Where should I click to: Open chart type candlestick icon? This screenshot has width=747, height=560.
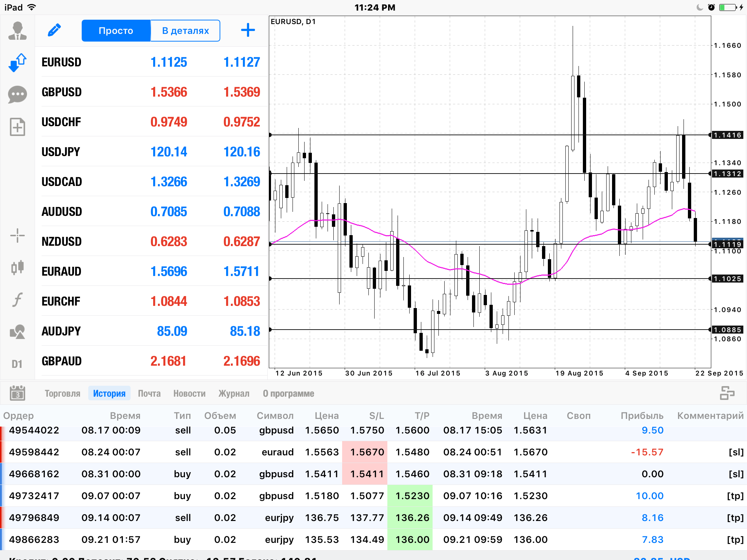point(17,268)
